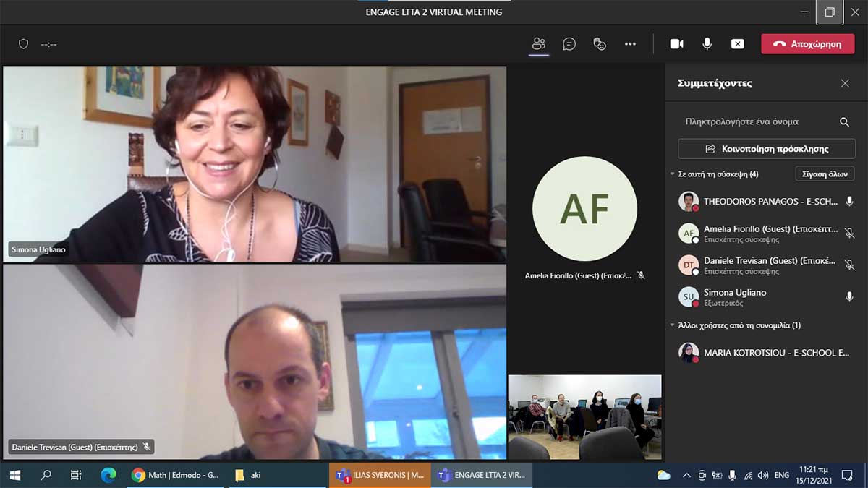Image resolution: width=868 pixels, height=488 pixels.
Task: Collapse the Σε αυτή τη σύσκεψη section
Action: 672,174
